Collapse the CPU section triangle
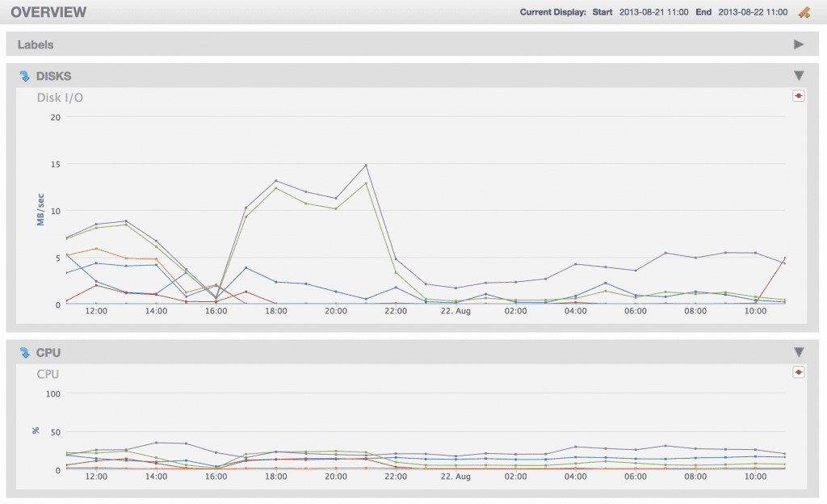The image size is (827, 504). [x=799, y=352]
